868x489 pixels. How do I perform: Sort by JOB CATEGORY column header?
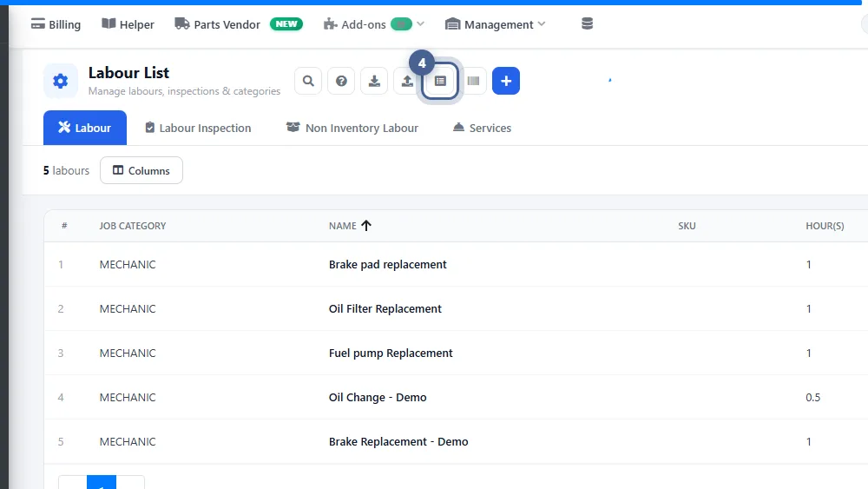pyautogui.click(x=133, y=226)
